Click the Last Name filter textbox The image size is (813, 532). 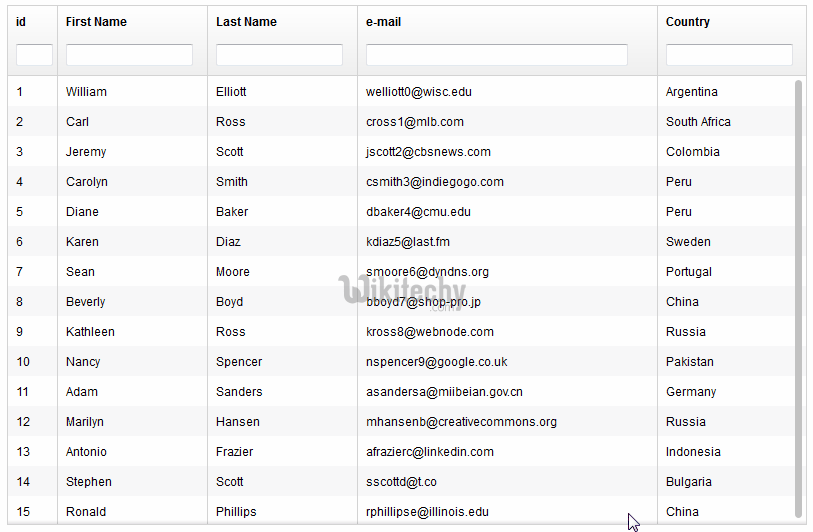[x=279, y=55]
